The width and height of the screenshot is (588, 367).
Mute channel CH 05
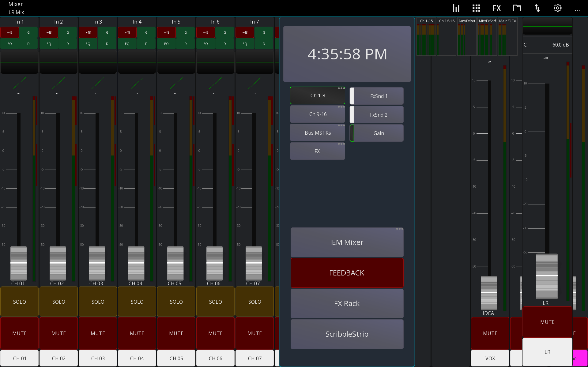[x=176, y=333]
